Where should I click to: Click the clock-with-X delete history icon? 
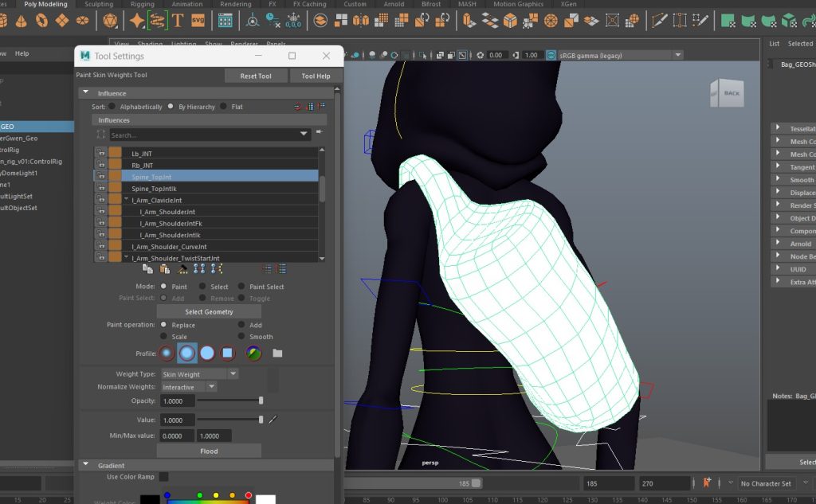(x=273, y=21)
